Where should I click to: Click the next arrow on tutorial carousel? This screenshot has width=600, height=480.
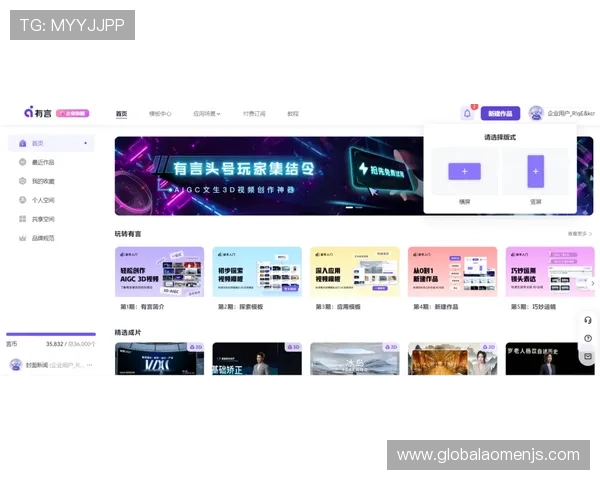pos(592,284)
